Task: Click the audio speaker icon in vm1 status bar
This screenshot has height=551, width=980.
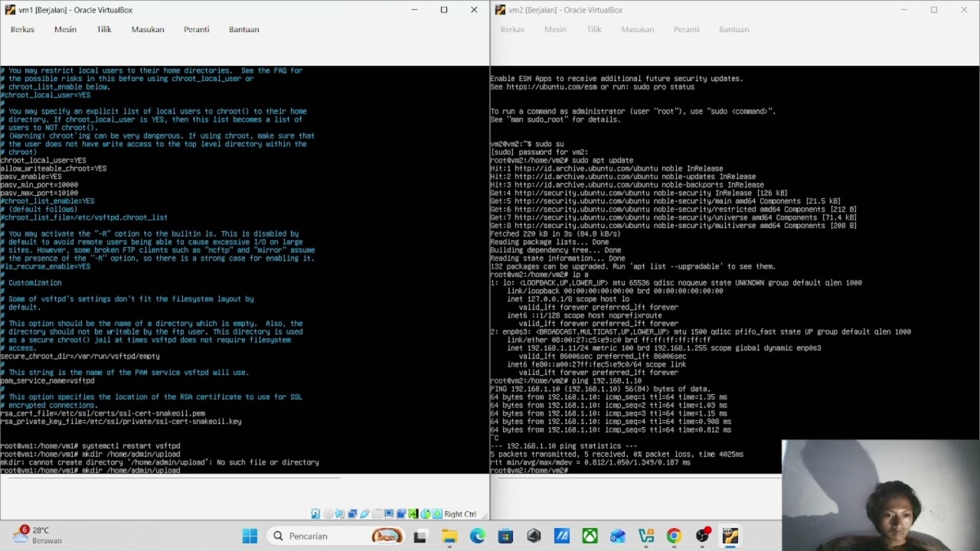Action: point(340,514)
